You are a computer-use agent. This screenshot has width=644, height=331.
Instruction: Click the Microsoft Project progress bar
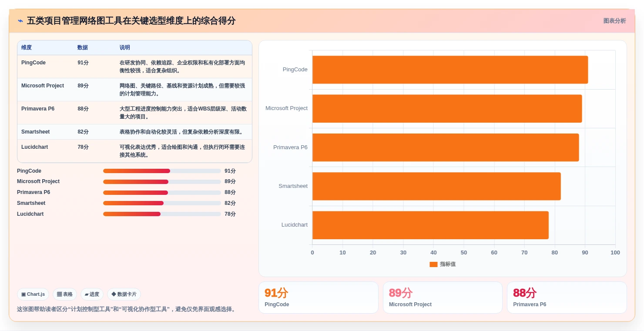162,182
